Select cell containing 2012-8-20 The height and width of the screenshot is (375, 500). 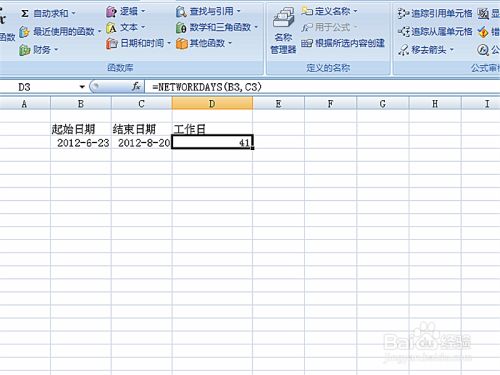point(142,143)
